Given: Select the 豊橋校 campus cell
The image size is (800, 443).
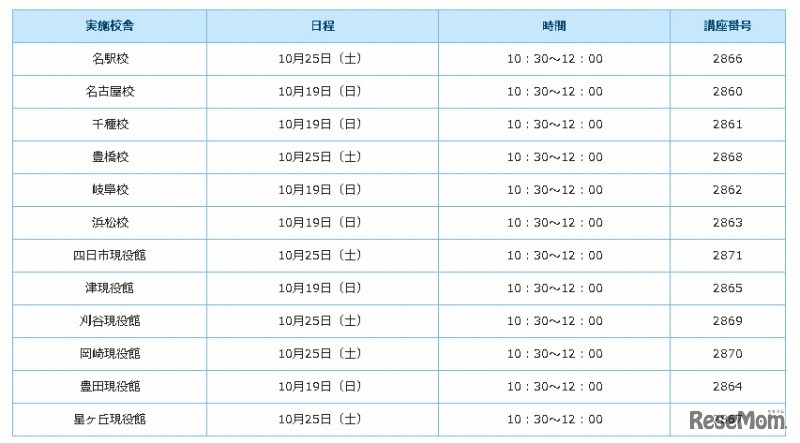Looking at the screenshot, I should point(110,157).
